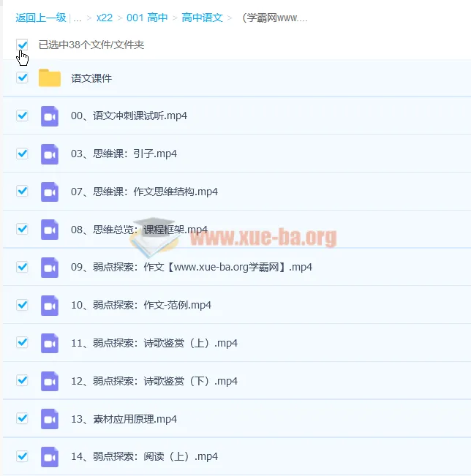Click current folder (学霸网www.... breadcrumb
The image size is (471, 476).
275,18
